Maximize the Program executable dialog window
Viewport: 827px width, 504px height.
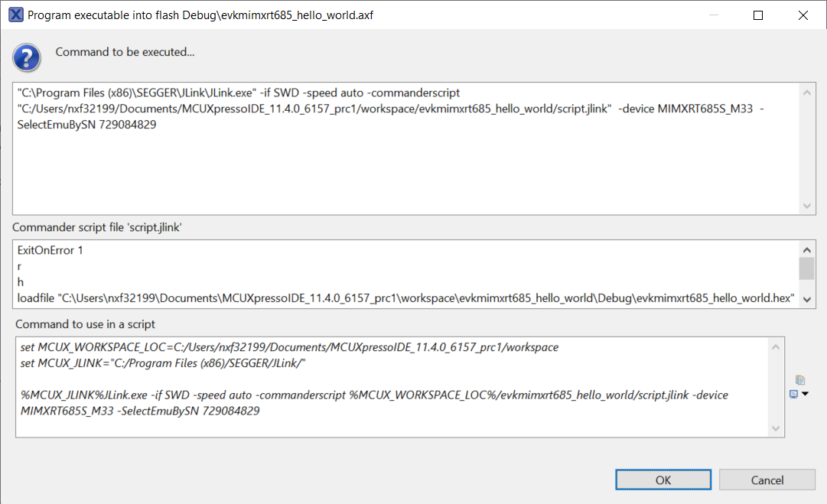(758, 15)
